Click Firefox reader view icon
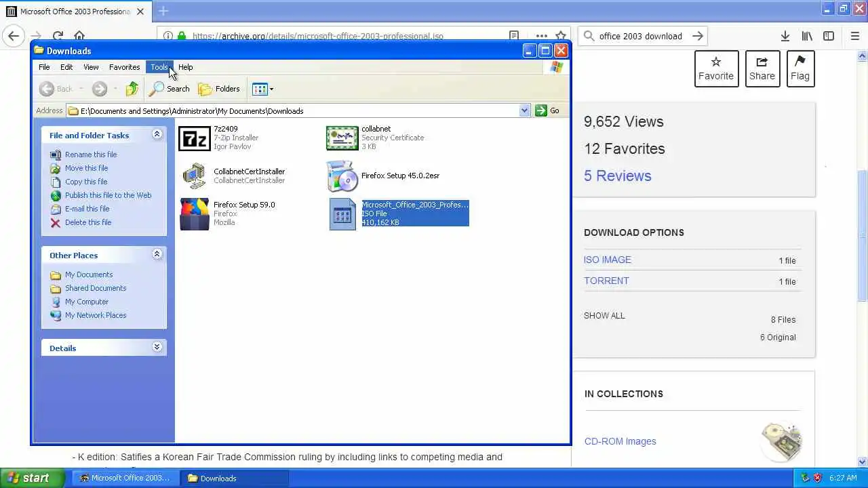This screenshot has width=868, height=488. 514,36
